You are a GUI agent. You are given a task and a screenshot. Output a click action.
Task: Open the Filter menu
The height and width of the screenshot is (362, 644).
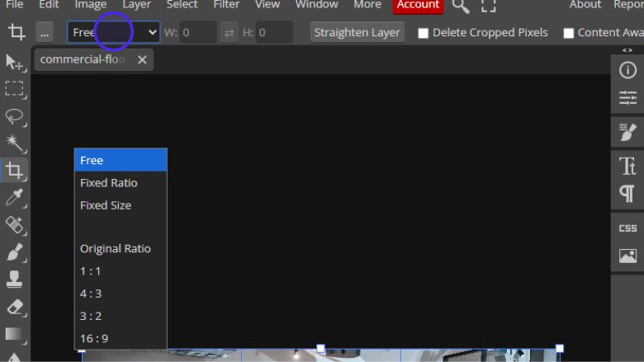(x=226, y=5)
